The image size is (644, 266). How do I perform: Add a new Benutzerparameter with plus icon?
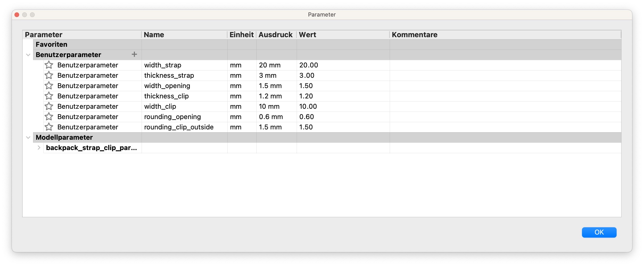coord(134,54)
